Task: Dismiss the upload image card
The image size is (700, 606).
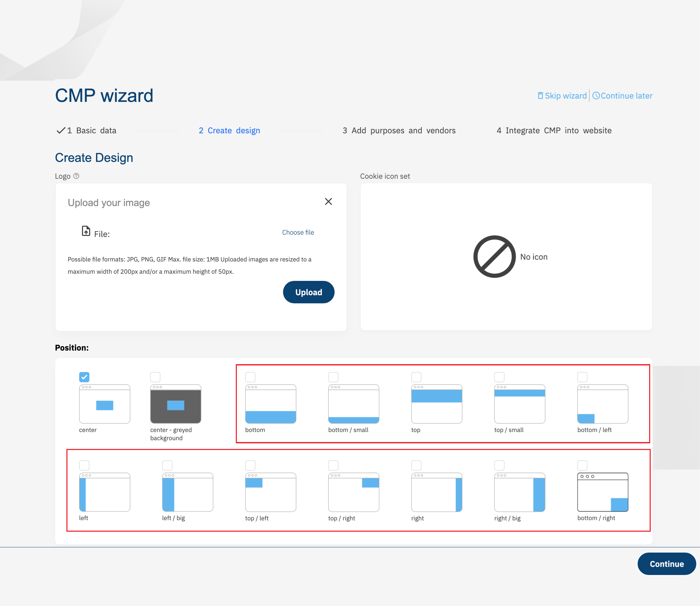Action: [x=328, y=201]
